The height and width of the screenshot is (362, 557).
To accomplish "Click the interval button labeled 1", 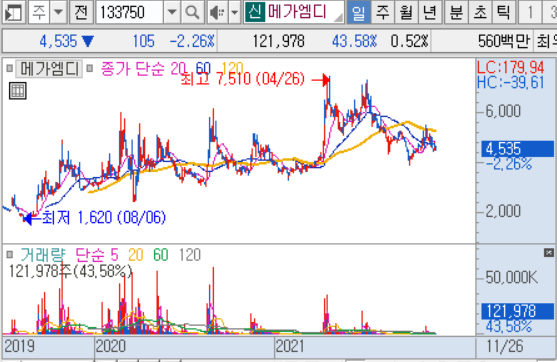I will (530, 12).
